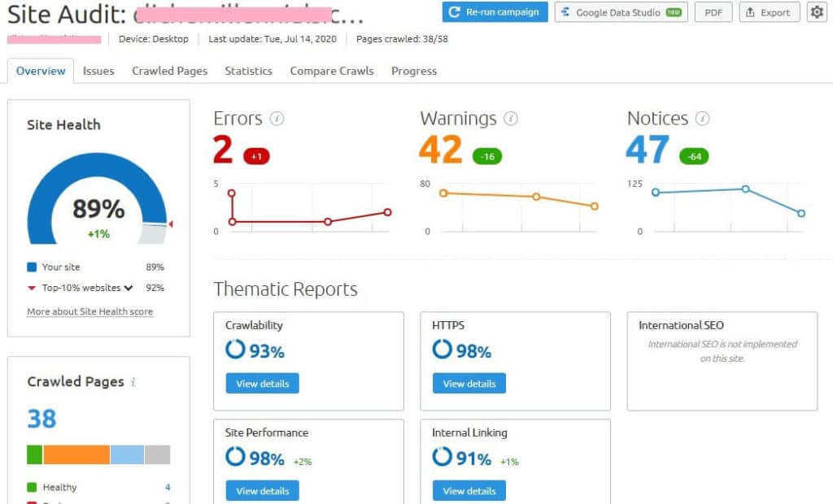Image resolution: width=833 pixels, height=504 pixels.
Task: Click the HTTPS progress circle icon
Action: coord(442,350)
